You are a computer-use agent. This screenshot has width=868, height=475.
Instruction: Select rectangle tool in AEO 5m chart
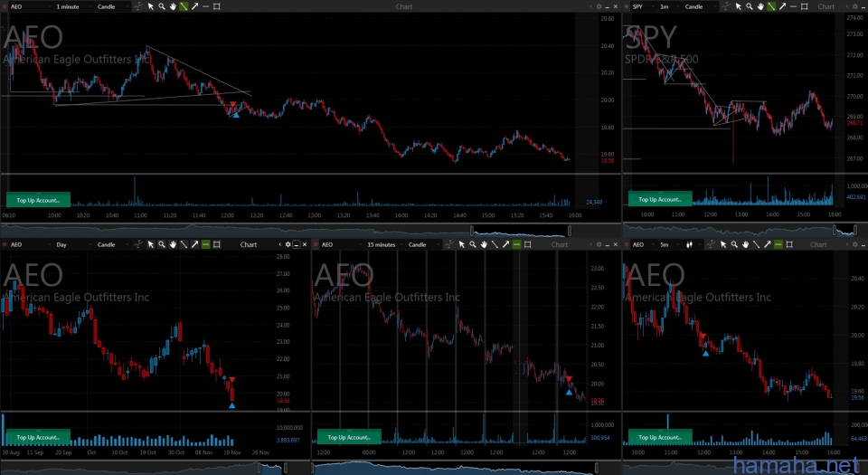(x=788, y=244)
